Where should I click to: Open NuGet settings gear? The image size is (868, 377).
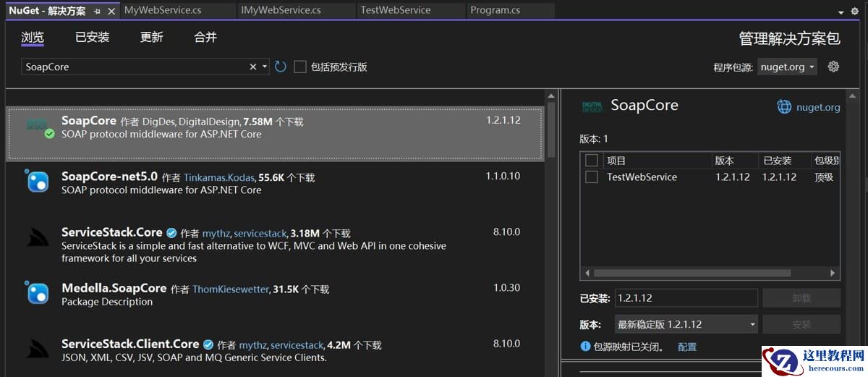click(x=833, y=67)
